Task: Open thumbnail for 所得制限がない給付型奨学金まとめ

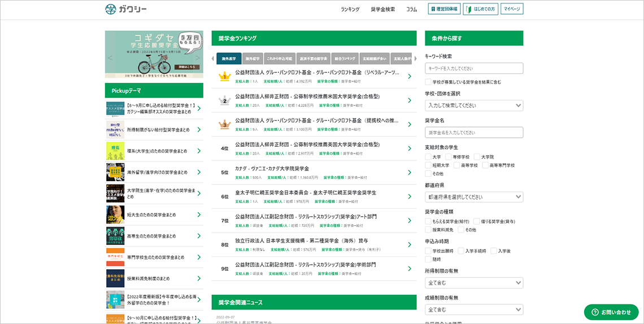Action: click(x=115, y=130)
